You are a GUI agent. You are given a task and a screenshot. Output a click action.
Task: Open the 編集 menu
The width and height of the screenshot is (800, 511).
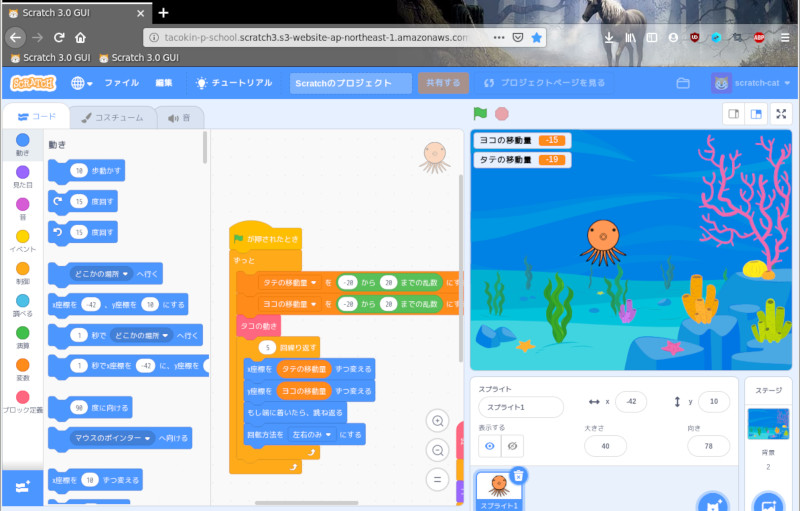coord(164,83)
